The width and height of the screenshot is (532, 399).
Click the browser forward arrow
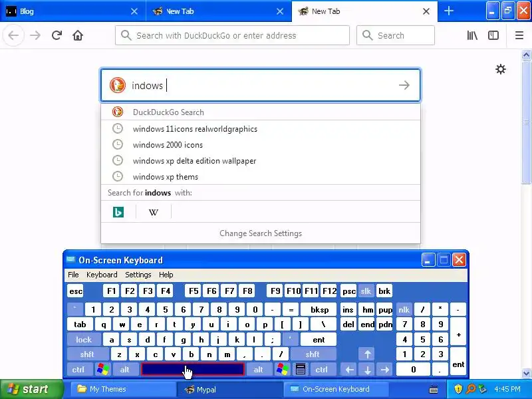click(35, 35)
